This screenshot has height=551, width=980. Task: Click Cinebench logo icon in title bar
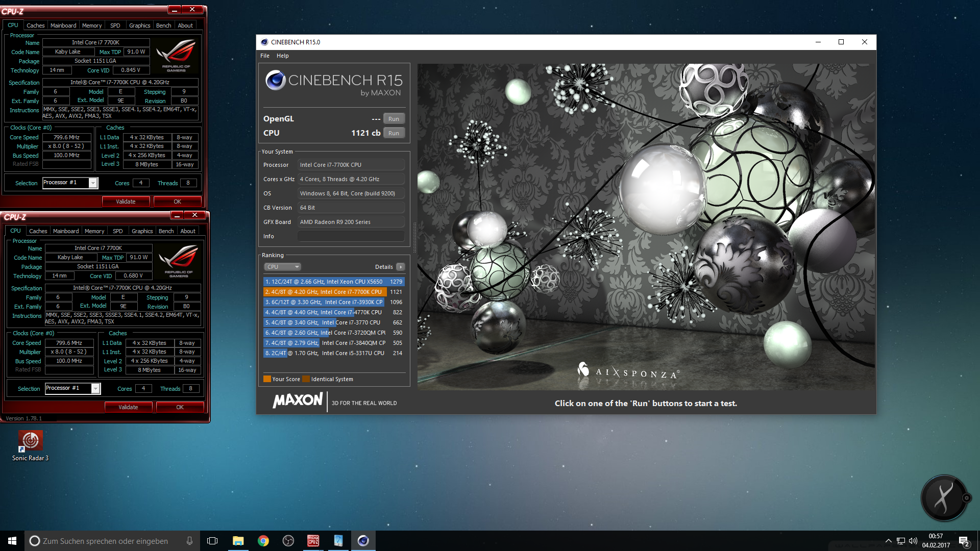pos(264,42)
